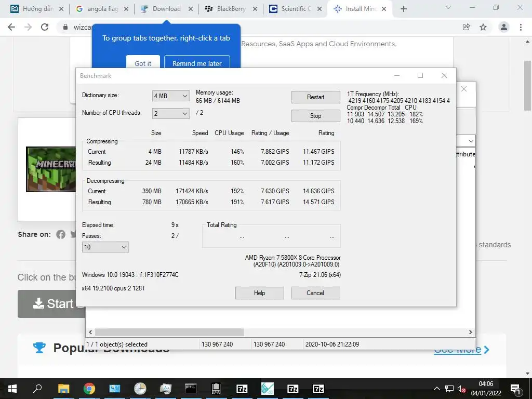Open a new tab with the plus button

pos(403,9)
